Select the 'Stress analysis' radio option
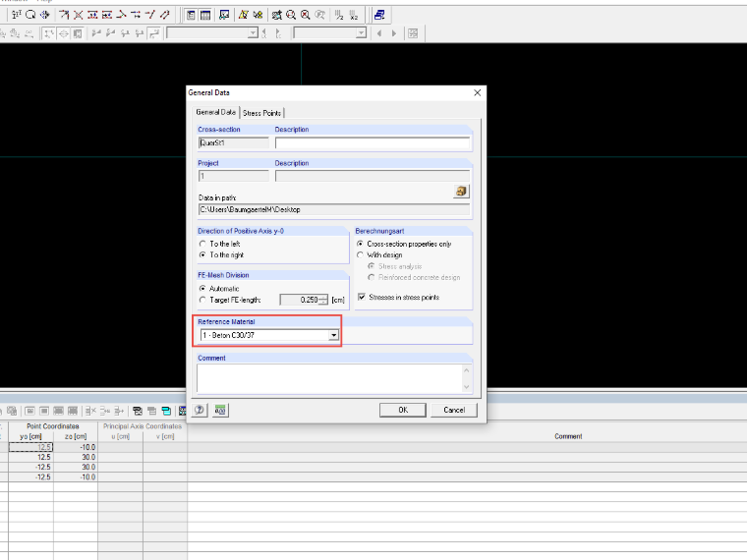747x560 pixels. [372, 266]
